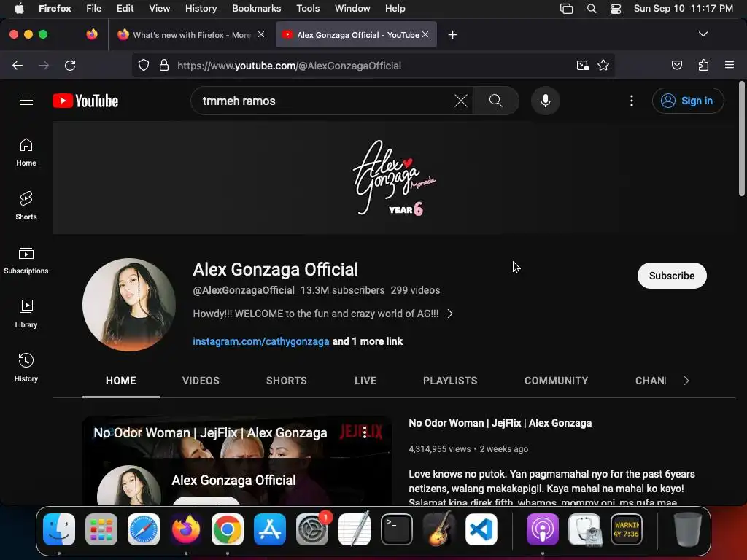Select the HOME channel tab
The height and width of the screenshot is (560, 747).
(x=120, y=381)
